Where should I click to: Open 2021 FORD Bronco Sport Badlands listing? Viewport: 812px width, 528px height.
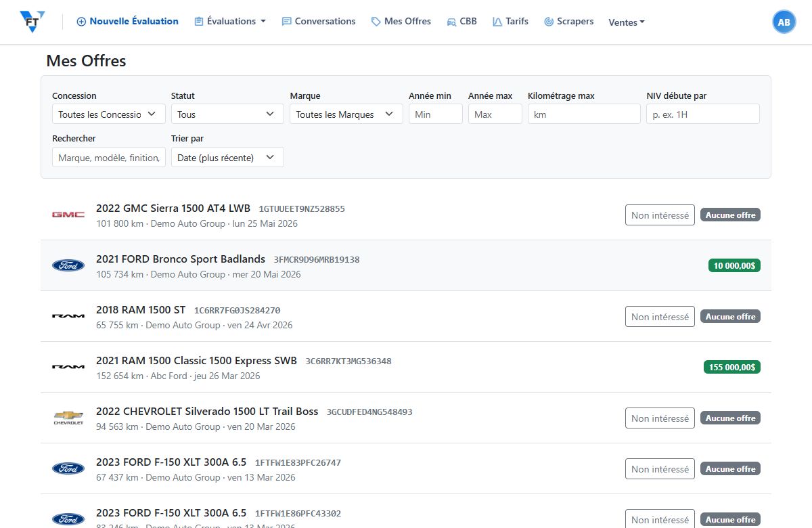click(181, 259)
